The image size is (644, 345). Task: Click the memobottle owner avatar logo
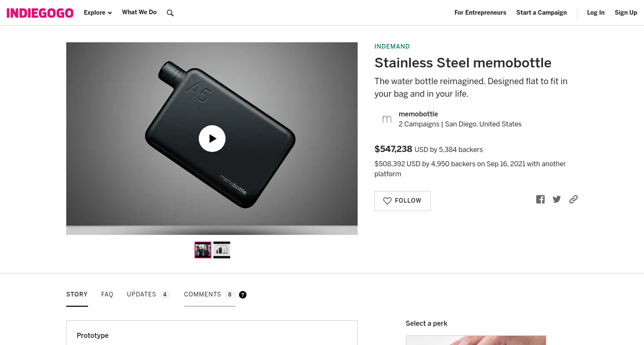tap(387, 119)
